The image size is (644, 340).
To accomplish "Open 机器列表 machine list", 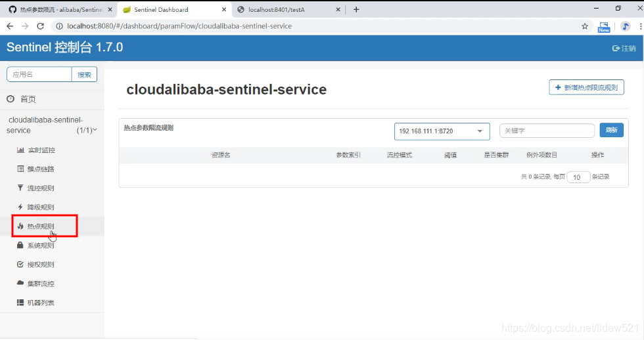I will point(41,303).
